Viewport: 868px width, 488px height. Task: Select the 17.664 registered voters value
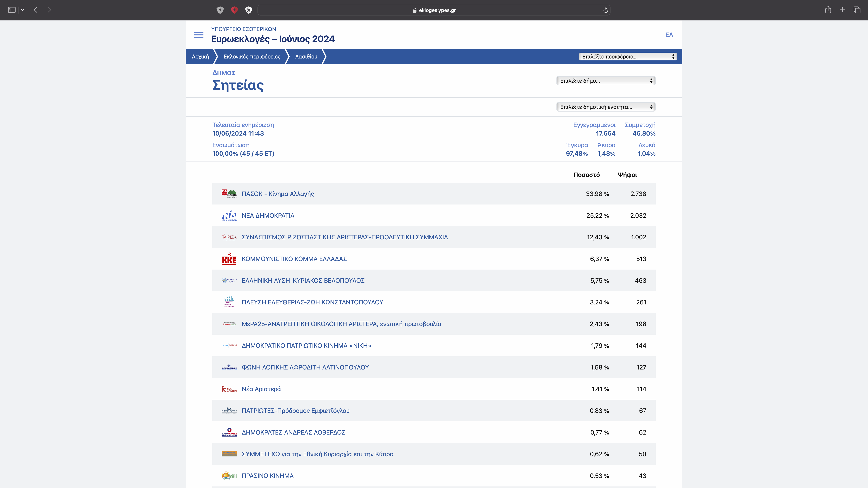tap(605, 133)
